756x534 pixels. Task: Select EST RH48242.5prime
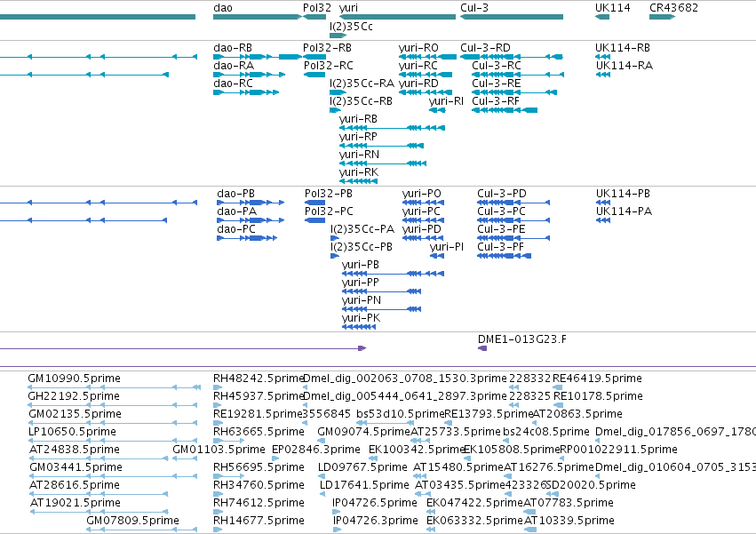coord(219,387)
